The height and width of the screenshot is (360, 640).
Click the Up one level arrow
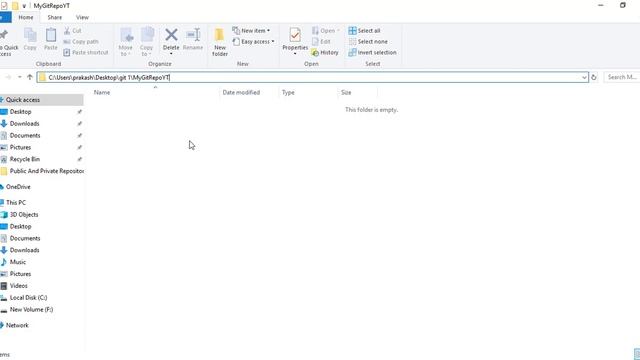[x=30, y=77]
